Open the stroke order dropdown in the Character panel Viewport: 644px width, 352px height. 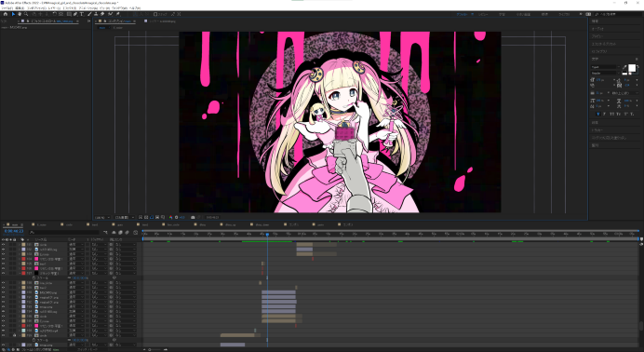[624, 93]
